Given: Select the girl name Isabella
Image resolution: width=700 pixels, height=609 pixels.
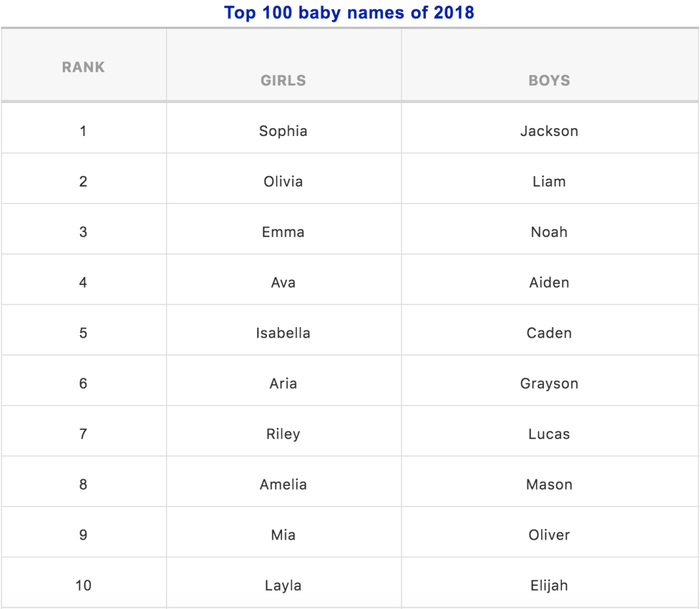Looking at the screenshot, I should (x=283, y=332).
